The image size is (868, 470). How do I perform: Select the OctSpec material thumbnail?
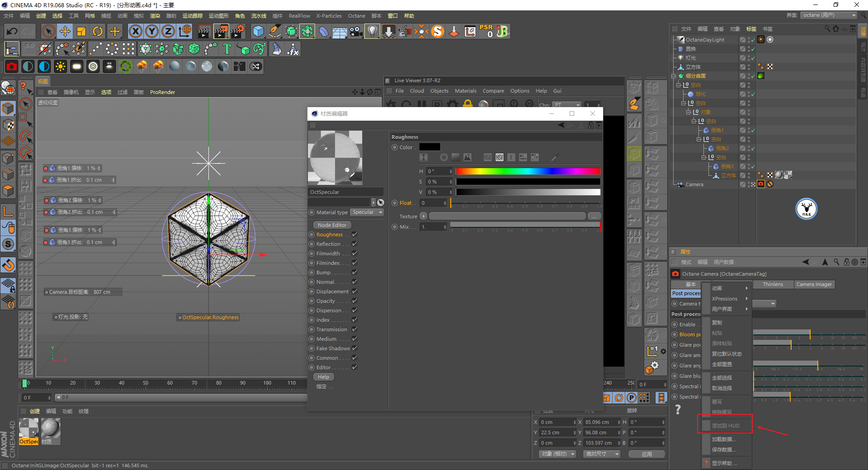point(28,431)
